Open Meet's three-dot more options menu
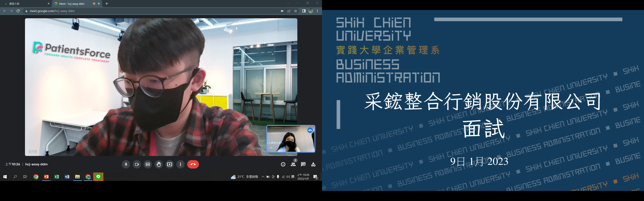Image resolution: width=644 pixels, height=201 pixels. coord(180,164)
